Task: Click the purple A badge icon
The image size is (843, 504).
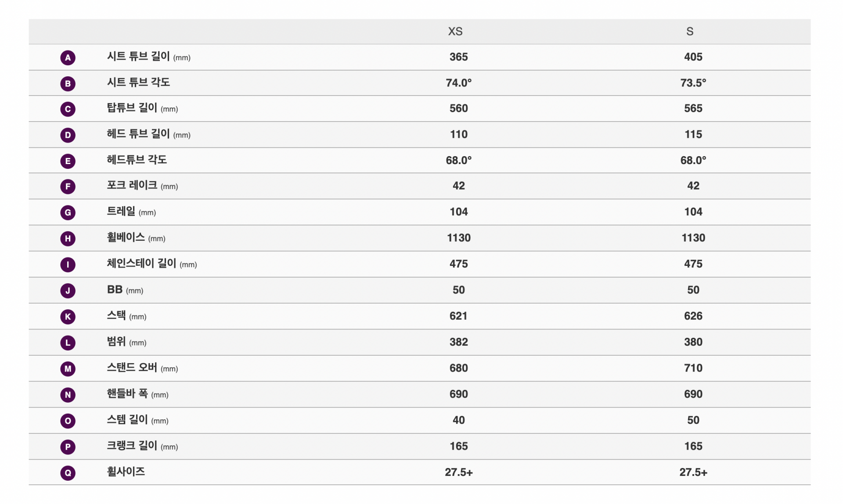Action: pyautogui.click(x=68, y=57)
